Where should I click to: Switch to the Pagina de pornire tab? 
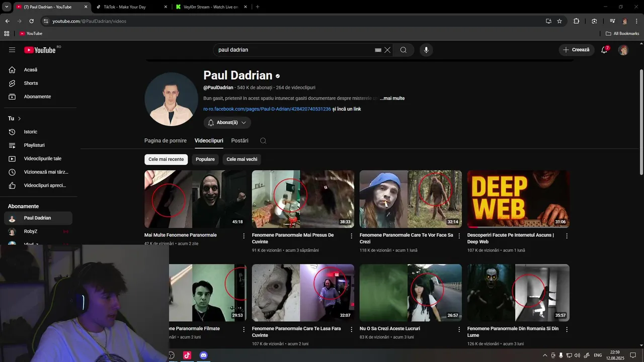point(166,141)
